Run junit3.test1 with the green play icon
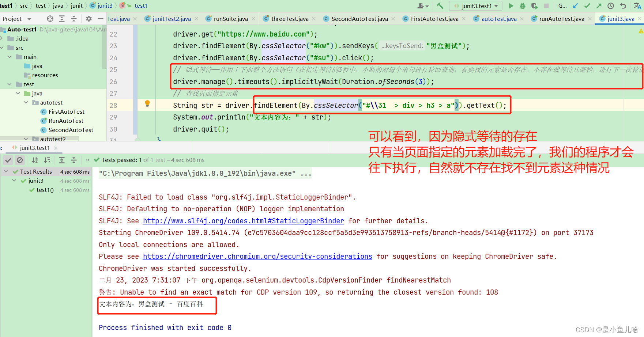 point(511,6)
